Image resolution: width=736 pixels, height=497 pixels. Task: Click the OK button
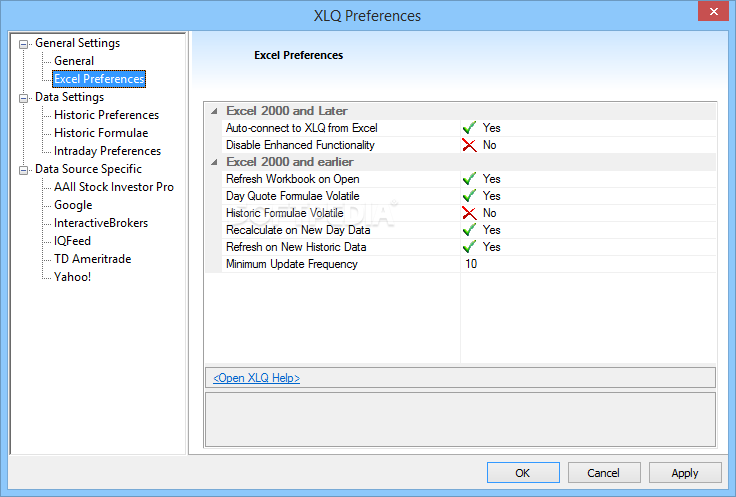coord(523,473)
